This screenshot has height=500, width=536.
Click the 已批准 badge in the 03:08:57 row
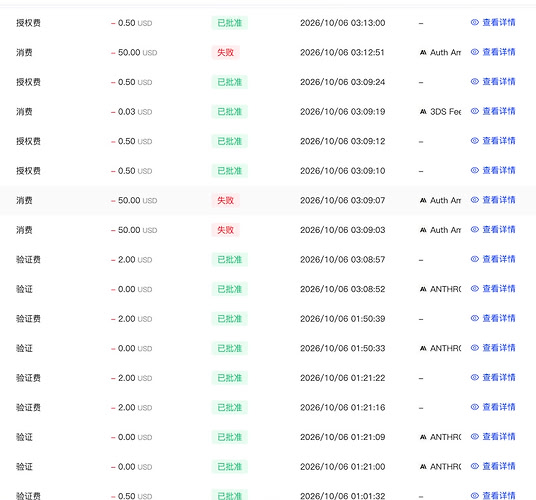pyautogui.click(x=230, y=260)
